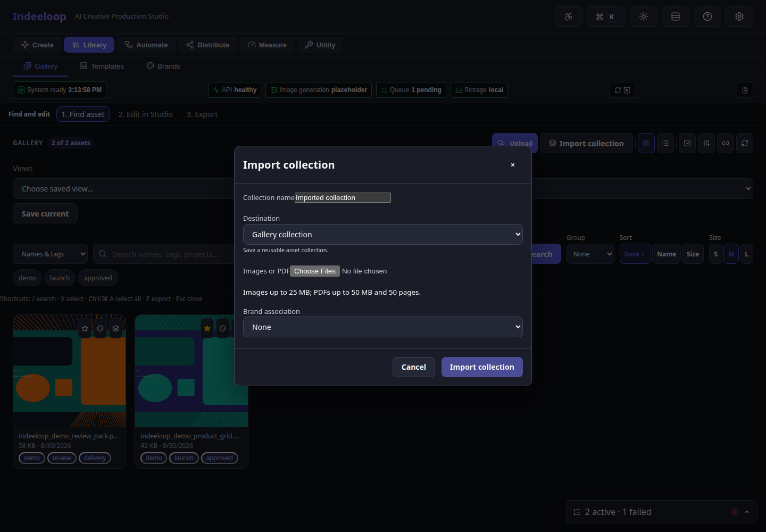Unfavorite the indeeloop_demo_product_grid asset star

207,328
